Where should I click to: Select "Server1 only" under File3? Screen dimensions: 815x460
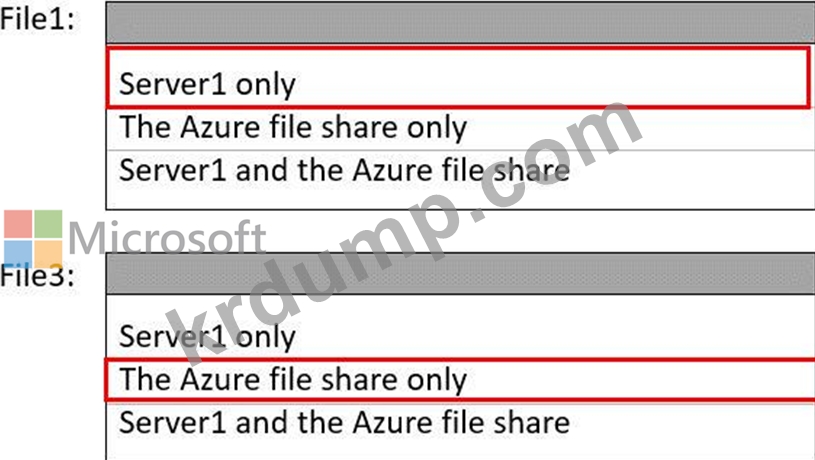pos(207,336)
